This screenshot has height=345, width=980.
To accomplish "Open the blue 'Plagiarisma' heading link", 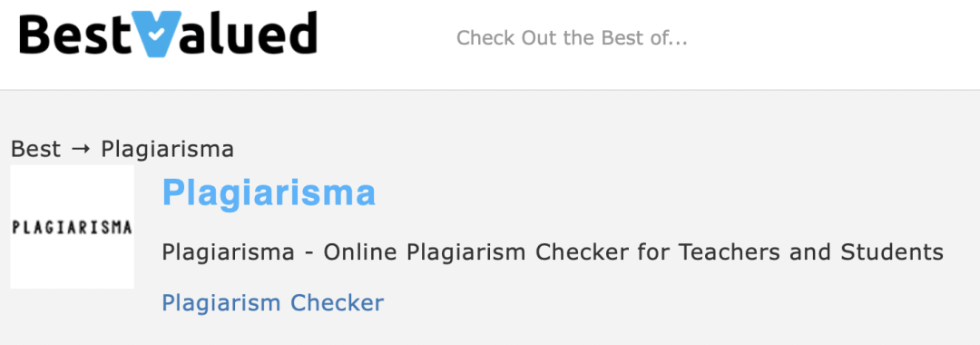I will point(269,192).
